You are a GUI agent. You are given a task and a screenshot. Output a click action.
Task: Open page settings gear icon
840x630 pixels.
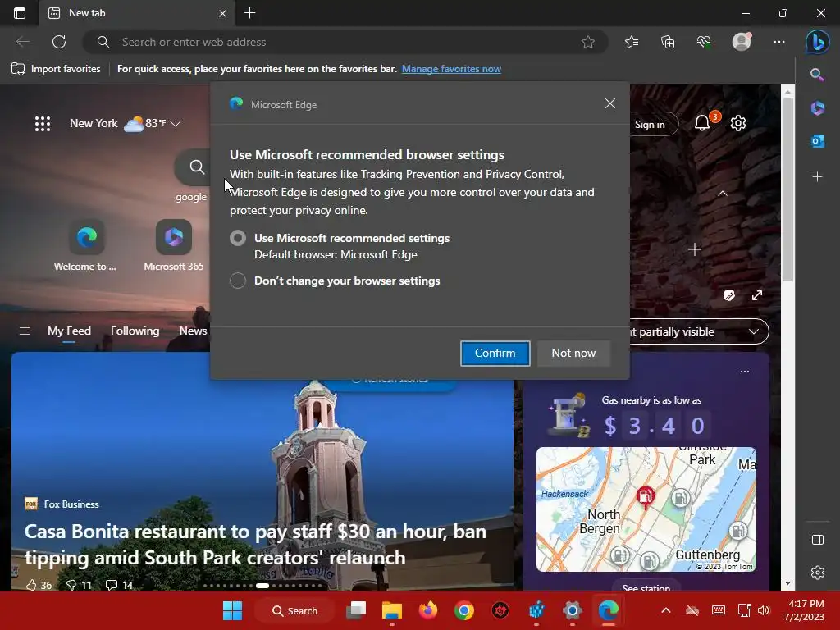click(x=738, y=123)
